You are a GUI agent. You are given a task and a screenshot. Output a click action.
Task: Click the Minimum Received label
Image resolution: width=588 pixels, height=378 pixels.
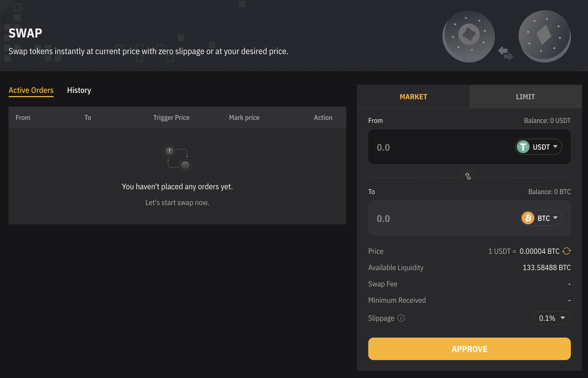pyautogui.click(x=397, y=300)
